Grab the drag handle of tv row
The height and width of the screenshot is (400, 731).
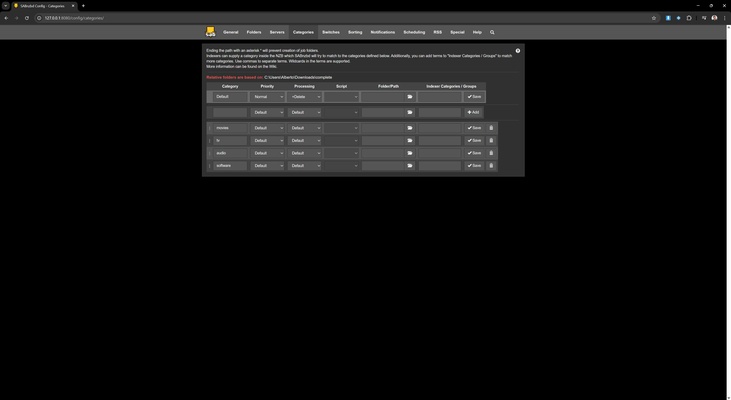(209, 140)
